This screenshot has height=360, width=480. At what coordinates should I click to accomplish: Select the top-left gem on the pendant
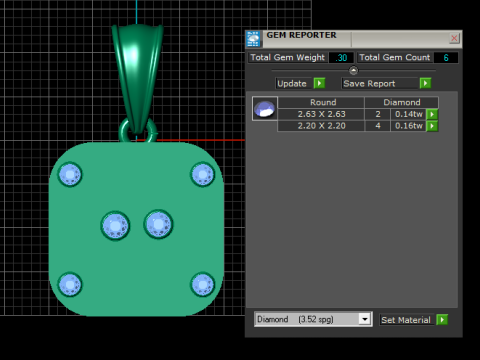tap(70, 174)
